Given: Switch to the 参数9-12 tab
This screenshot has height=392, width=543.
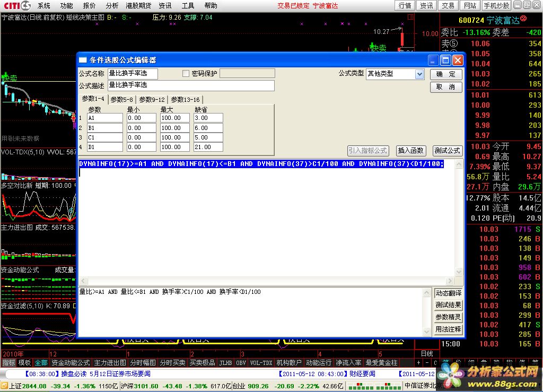Looking at the screenshot, I should click(x=152, y=99).
